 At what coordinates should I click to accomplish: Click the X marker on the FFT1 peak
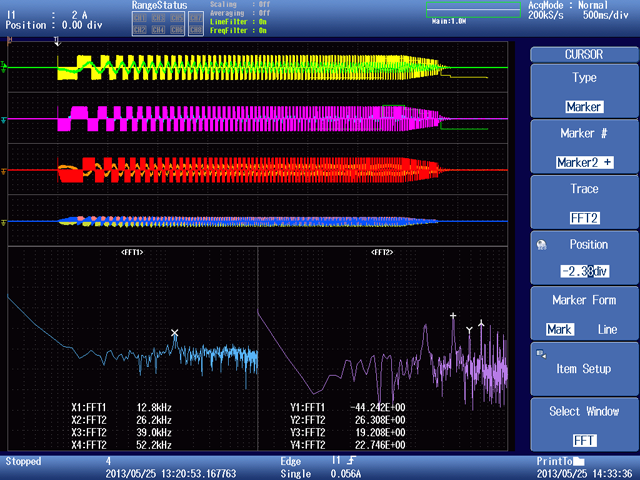point(175,333)
